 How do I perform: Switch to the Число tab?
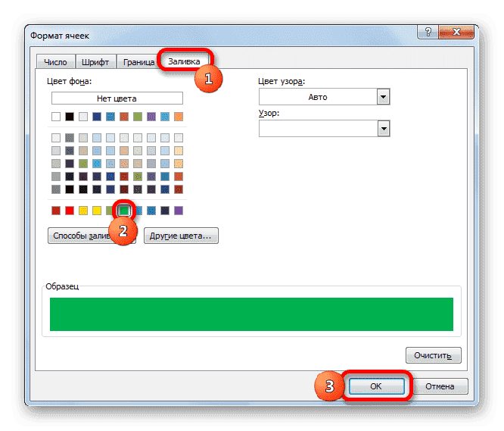[x=55, y=62]
